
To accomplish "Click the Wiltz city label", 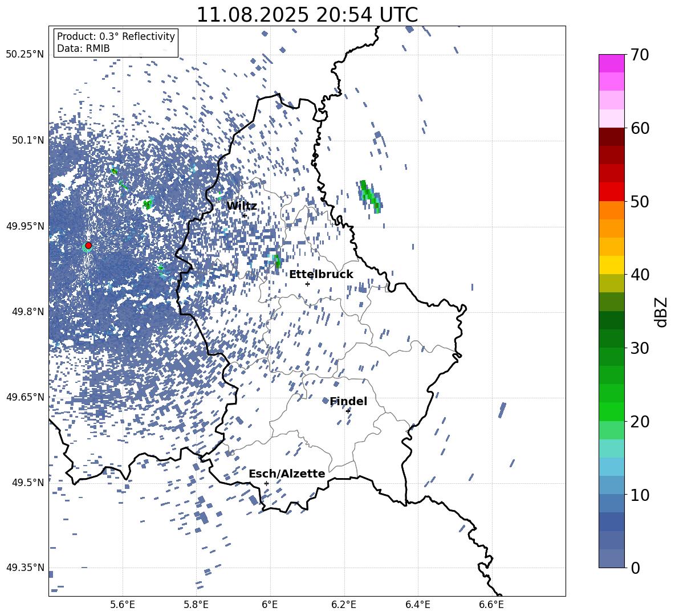I will 242,206.
